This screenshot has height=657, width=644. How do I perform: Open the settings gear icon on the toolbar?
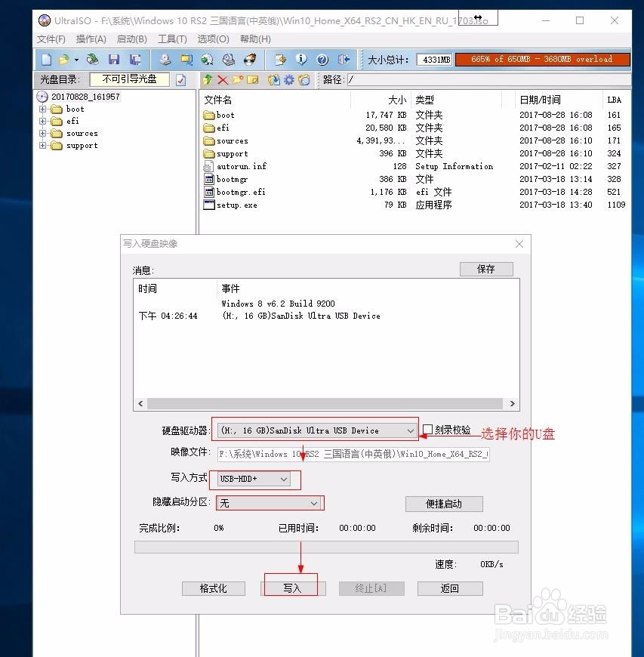tap(288, 79)
